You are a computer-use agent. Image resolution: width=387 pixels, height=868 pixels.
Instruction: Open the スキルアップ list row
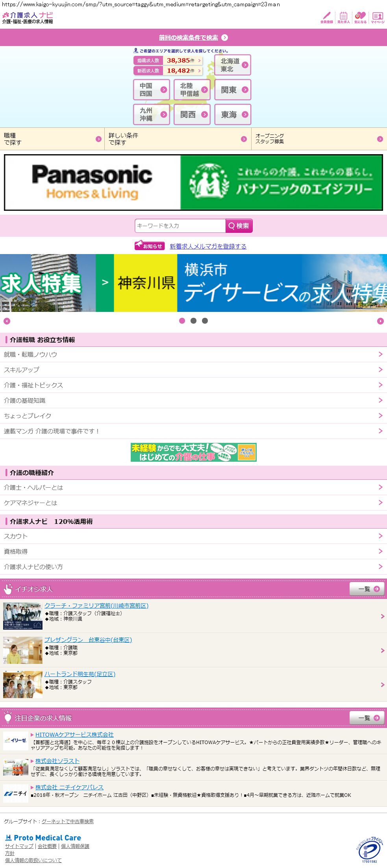pos(193,370)
